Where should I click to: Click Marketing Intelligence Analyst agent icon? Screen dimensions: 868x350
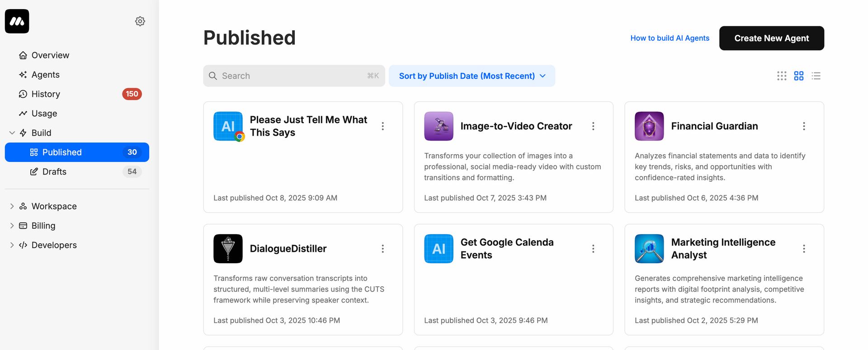click(x=649, y=249)
